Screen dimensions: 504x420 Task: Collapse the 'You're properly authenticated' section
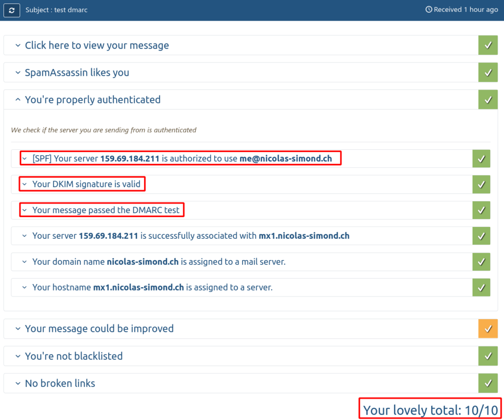(x=93, y=99)
